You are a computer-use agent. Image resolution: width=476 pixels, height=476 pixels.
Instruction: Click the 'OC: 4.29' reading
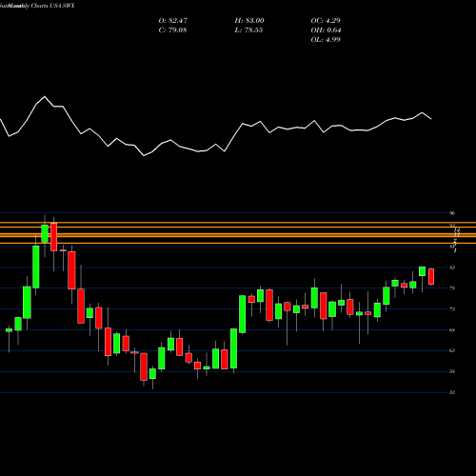tap(326, 21)
